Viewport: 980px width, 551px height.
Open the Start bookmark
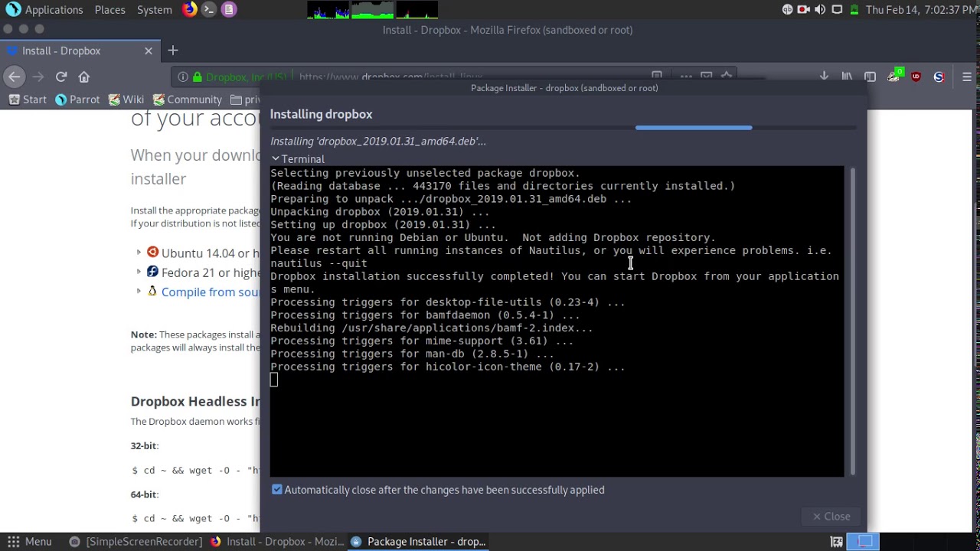click(x=28, y=99)
